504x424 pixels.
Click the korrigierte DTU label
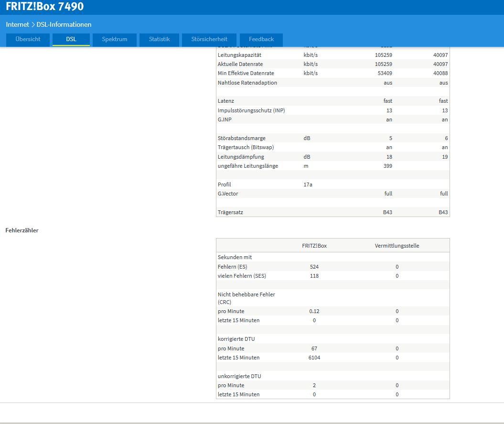(x=236, y=339)
